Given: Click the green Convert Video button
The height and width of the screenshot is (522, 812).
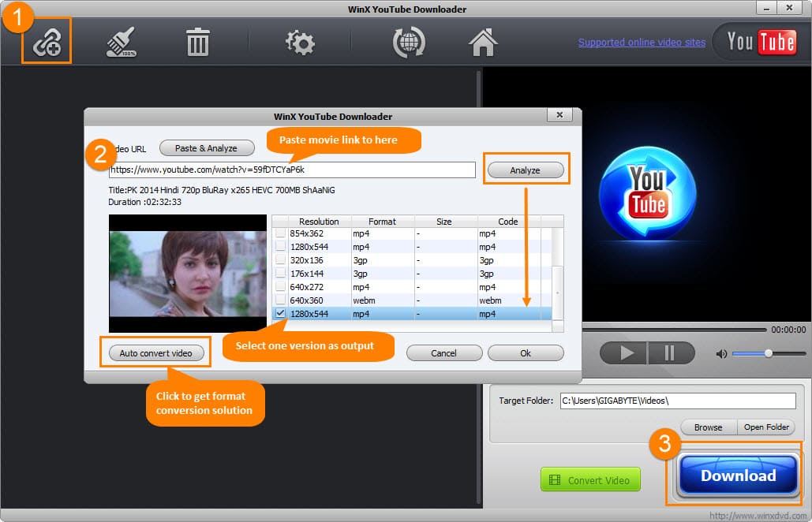Looking at the screenshot, I should click(590, 479).
